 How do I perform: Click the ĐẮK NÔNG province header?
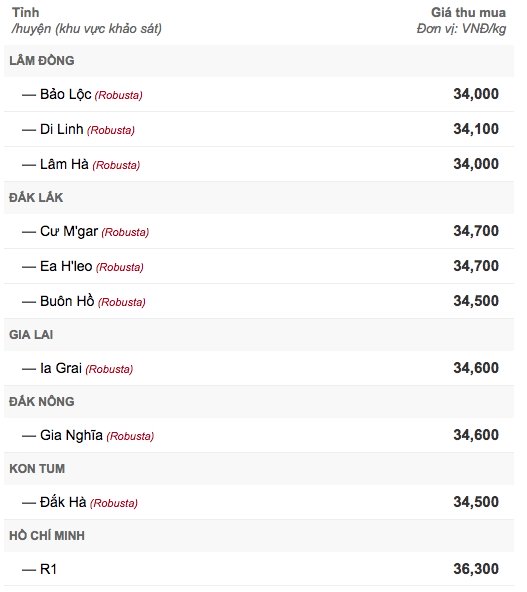[42, 401]
